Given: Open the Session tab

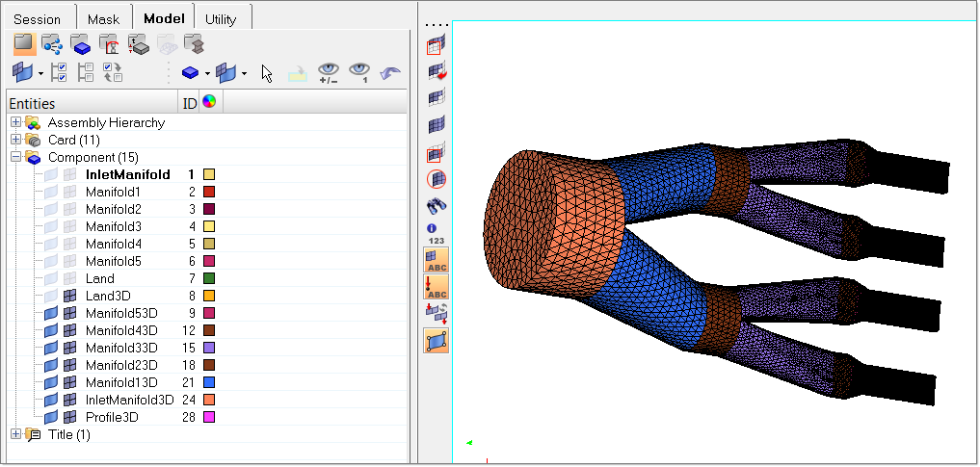Looking at the screenshot, I should coord(38,18).
